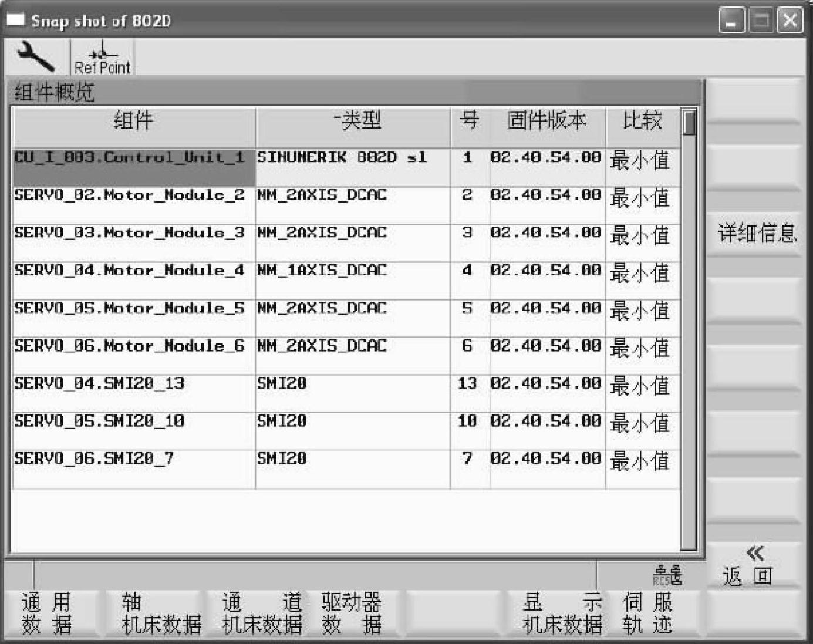Image resolution: width=813 pixels, height=644 pixels.
Task: Select CU_I_003.Control_Unit_1 row
Action: coord(346,168)
